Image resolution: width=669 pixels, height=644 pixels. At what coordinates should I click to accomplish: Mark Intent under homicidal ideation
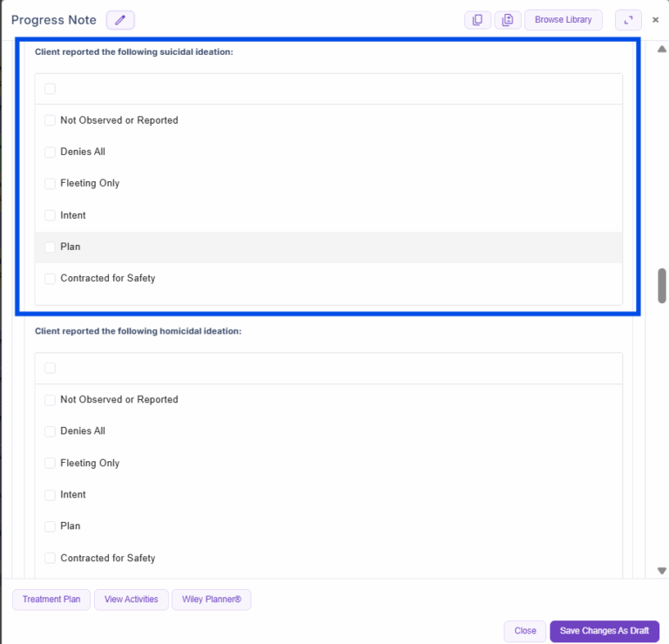tap(50, 495)
